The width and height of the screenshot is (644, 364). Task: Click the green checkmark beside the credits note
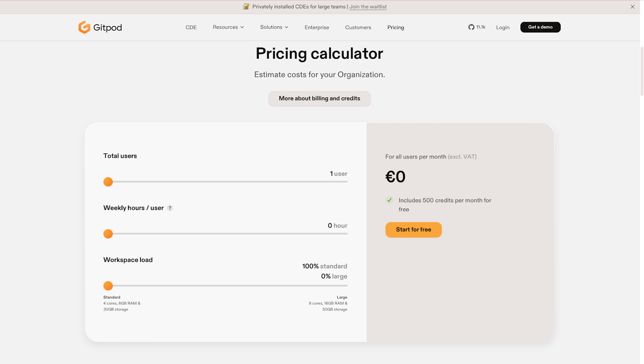point(389,200)
